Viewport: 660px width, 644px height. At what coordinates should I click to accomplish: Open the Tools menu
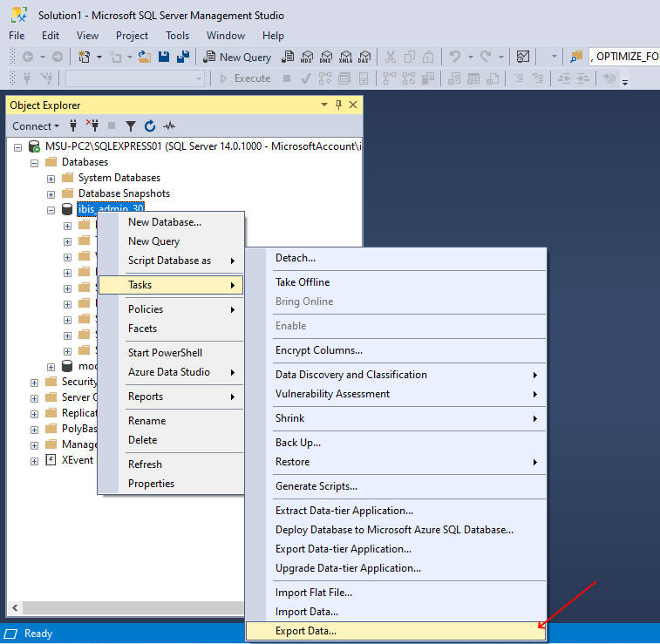pyautogui.click(x=177, y=36)
